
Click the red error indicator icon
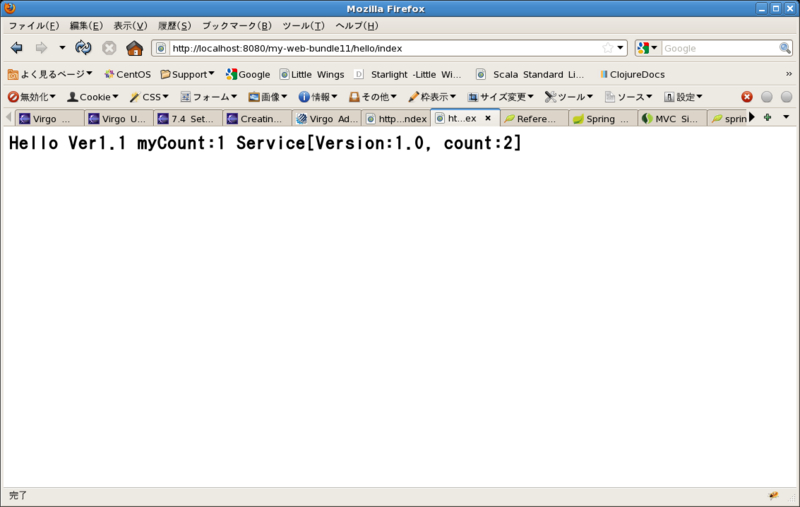[747, 97]
